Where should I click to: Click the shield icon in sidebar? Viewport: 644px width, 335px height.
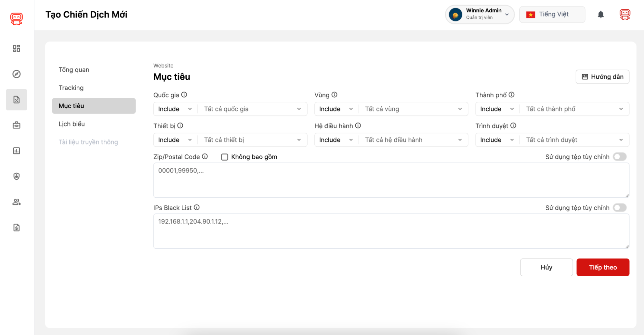[x=16, y=176]
